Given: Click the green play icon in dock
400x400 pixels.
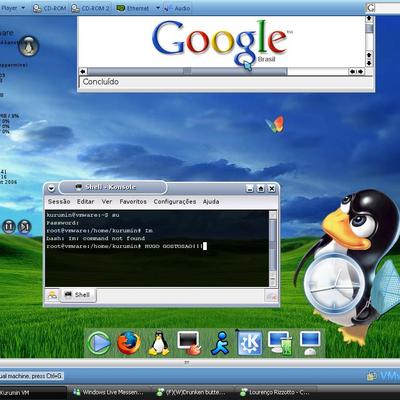Looking at the screenshot, I should coord(99,343).
